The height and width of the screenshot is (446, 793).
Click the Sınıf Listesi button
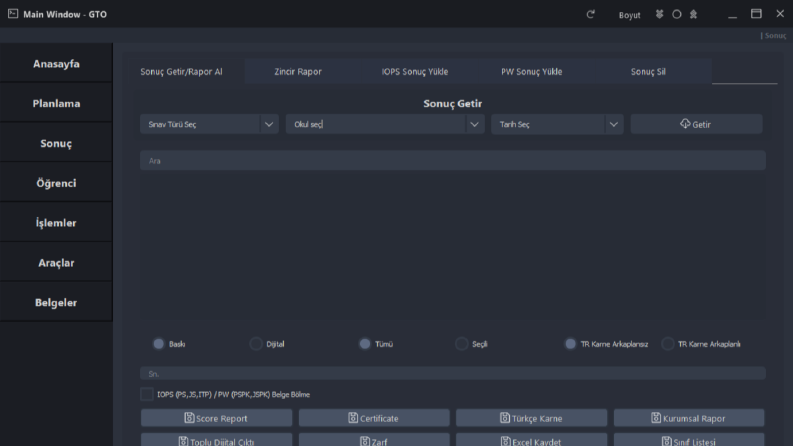pyautogui.click(x=689, y=439)
